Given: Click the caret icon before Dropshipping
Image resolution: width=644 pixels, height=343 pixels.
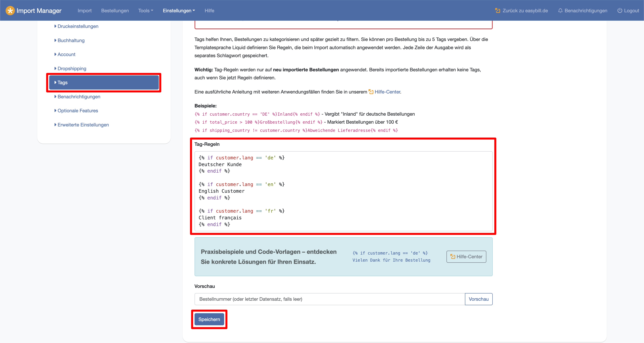Looking at the screenshot, I should 55,69.
